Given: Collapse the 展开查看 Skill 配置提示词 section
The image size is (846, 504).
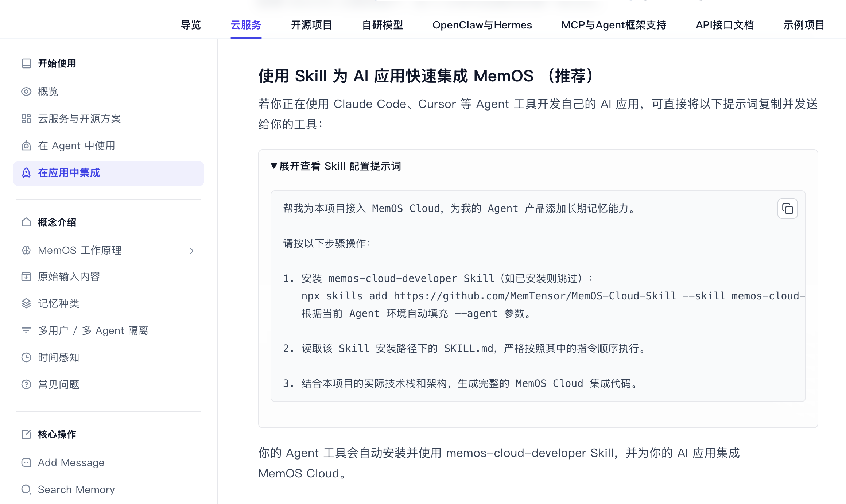Looking at the screenshot, I should [x=335, y=166].
